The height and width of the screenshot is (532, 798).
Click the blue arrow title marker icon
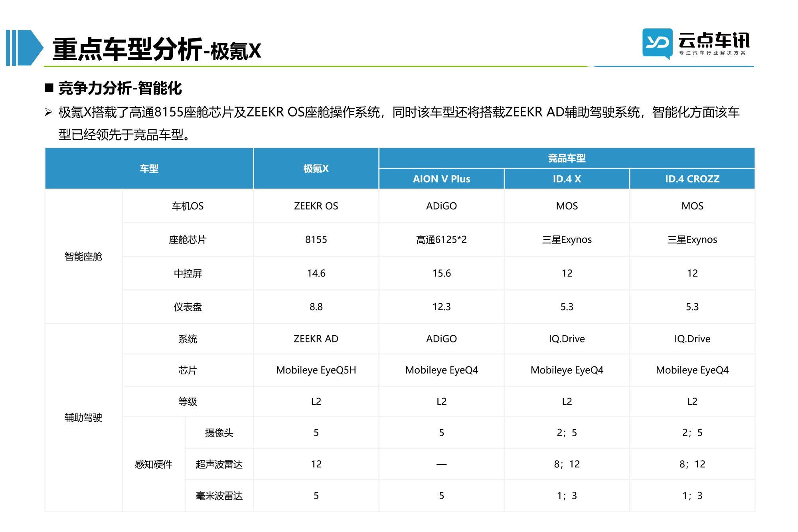[x=25, y=47]
